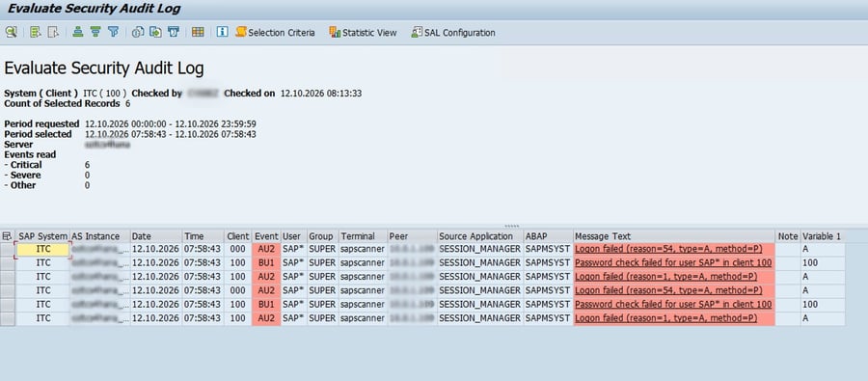Screen dimensions: 868x381
Task: Click the Note column header
Action: click(x=788, y=236)
